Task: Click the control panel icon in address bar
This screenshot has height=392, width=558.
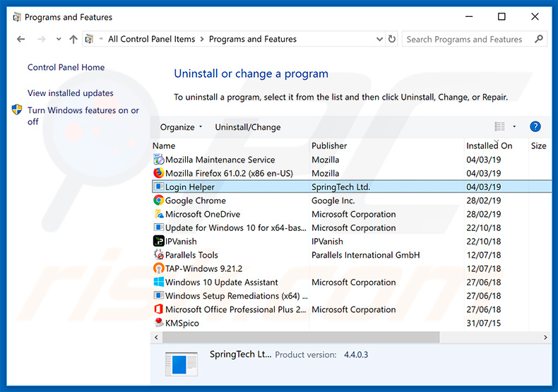Action: pyautogui.click(x=89, y=39)
